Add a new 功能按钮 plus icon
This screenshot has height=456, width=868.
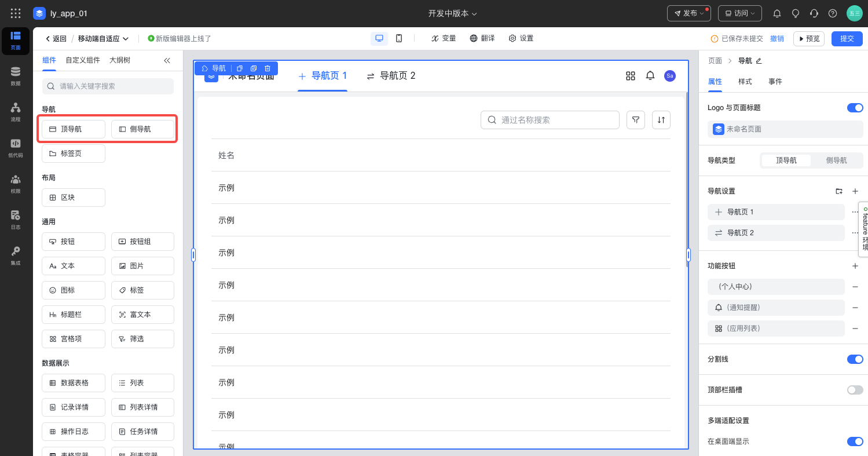(x=855, y=266)
